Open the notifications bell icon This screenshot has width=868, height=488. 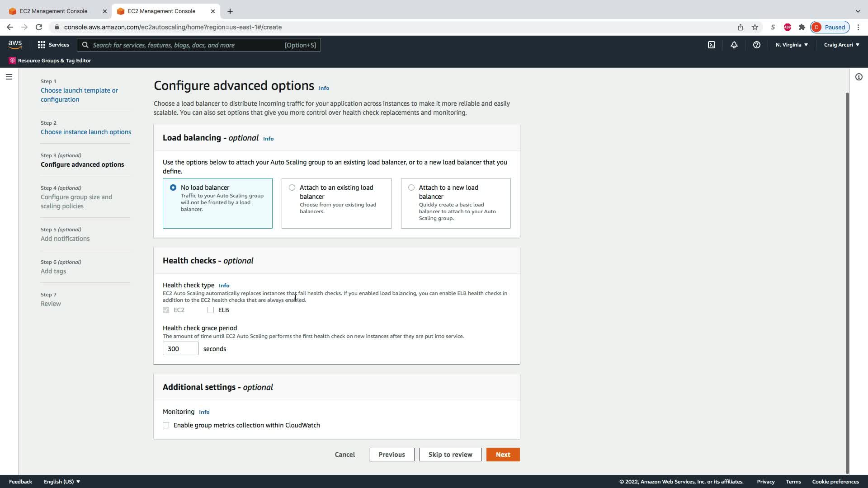coord(734,45)
